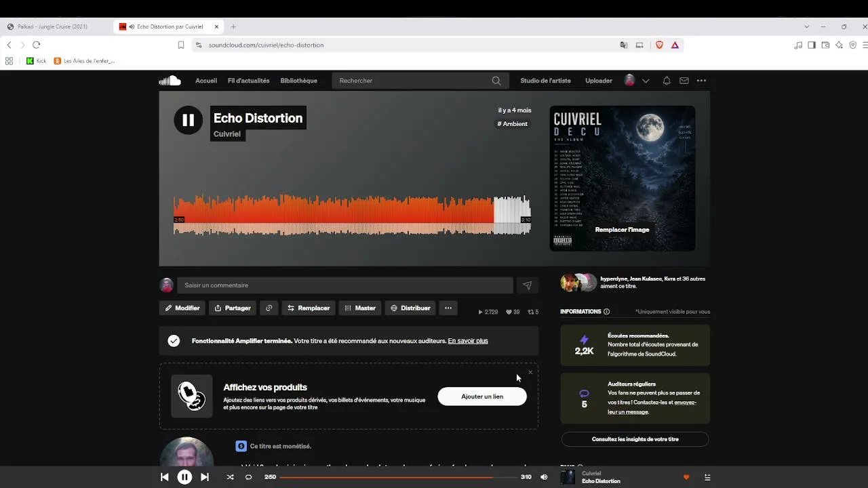Toggle repeat in the player bar
This screenshot has height=488, width=868.
tap(248, 477)
